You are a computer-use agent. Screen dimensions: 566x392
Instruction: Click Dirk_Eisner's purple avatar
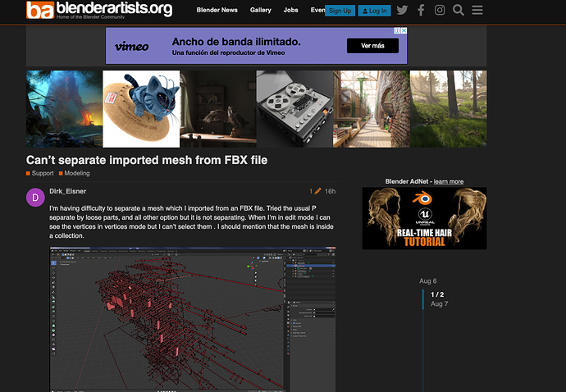point(35,198)
